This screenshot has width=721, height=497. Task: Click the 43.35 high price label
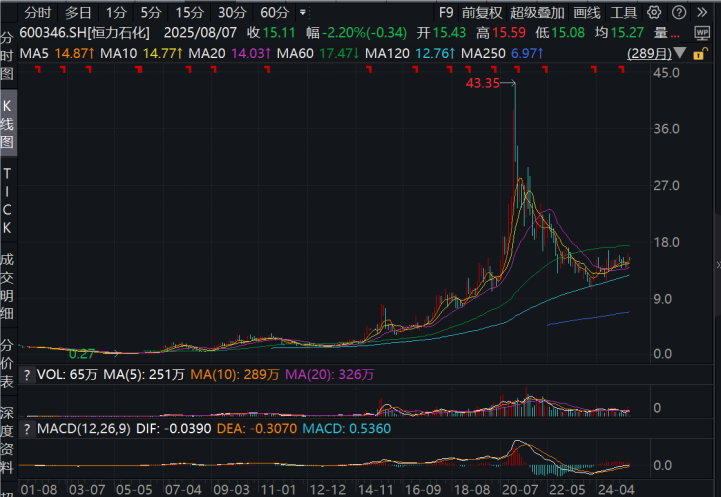click(x=482, y=83)
